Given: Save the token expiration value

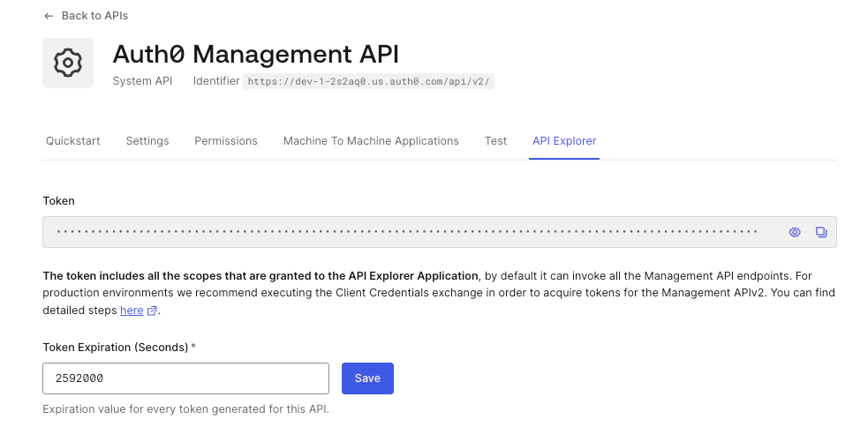Looking at the screenshot, I should click(367, 378).
